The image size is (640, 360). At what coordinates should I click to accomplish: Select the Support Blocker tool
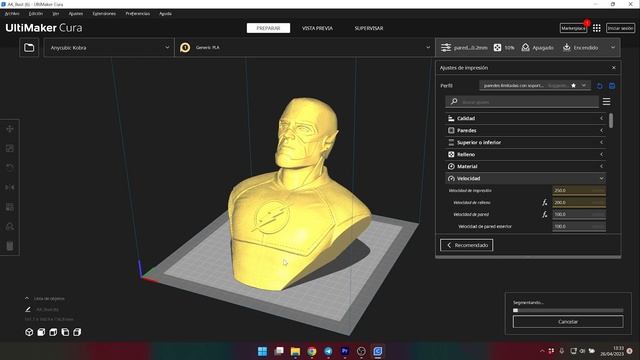tap(10, 226)
